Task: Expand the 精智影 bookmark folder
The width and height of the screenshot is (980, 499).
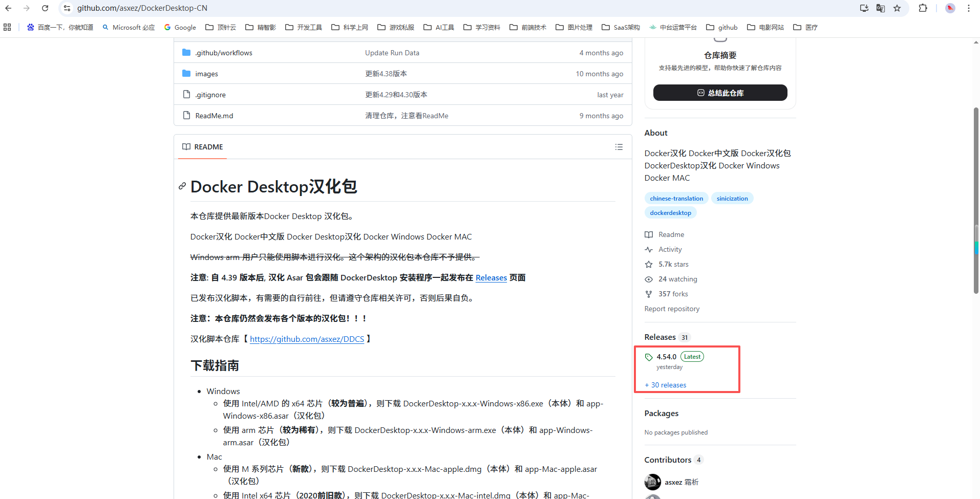Action: (261, 27)
